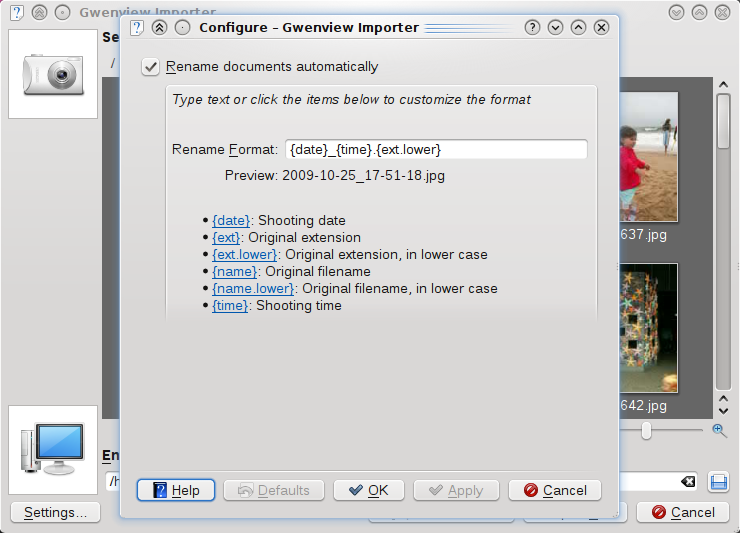Cancel the Gwenview Importer main window
740x533 pixels.
tap(683, 512)
